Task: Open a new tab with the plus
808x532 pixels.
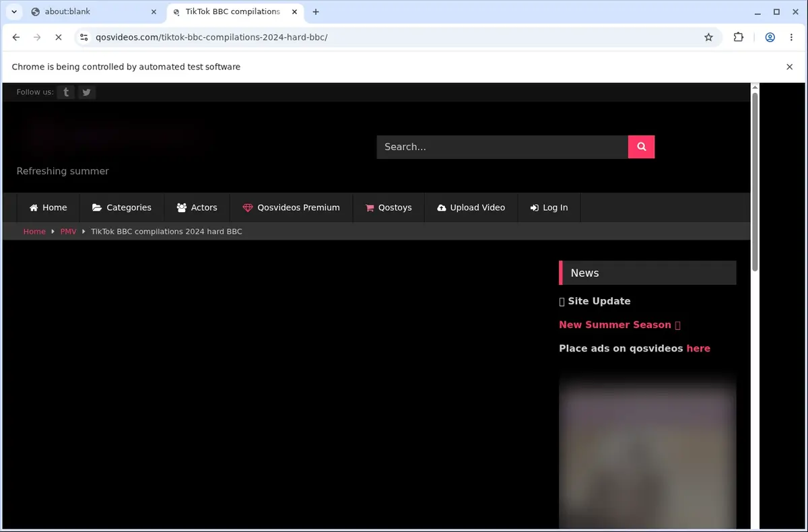Action: [x=316, y=11]
